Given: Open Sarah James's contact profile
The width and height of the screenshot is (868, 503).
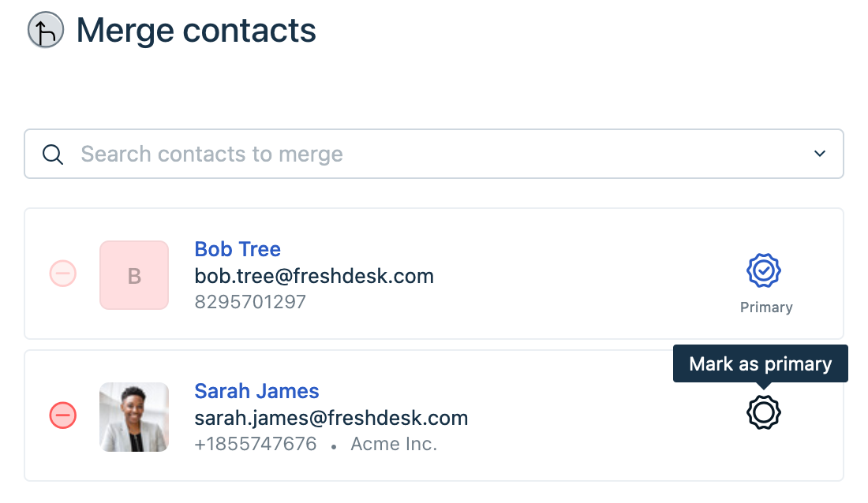Looking at the screenshot, I should [x=256, y=391].
